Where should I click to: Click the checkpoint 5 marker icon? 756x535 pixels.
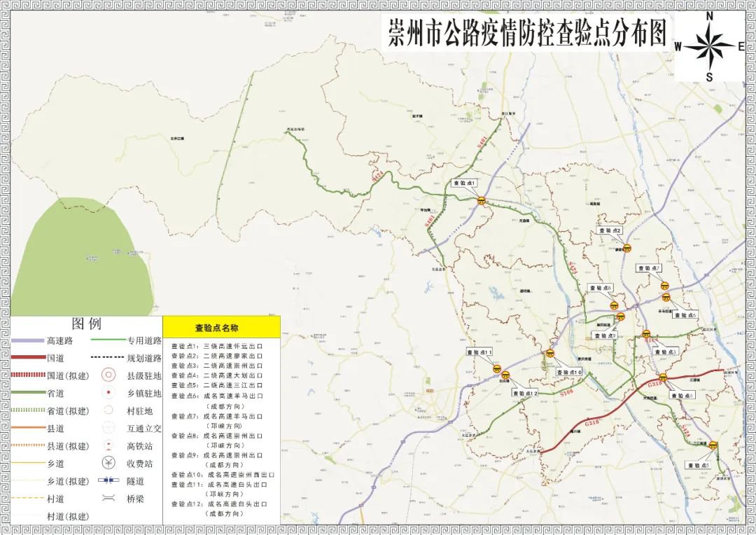point(713,445)
